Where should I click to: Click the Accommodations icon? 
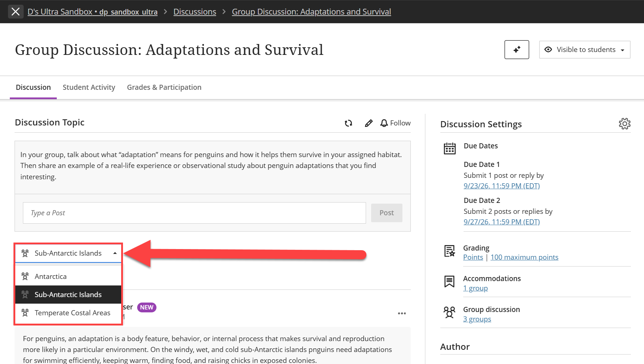(449, 281)
